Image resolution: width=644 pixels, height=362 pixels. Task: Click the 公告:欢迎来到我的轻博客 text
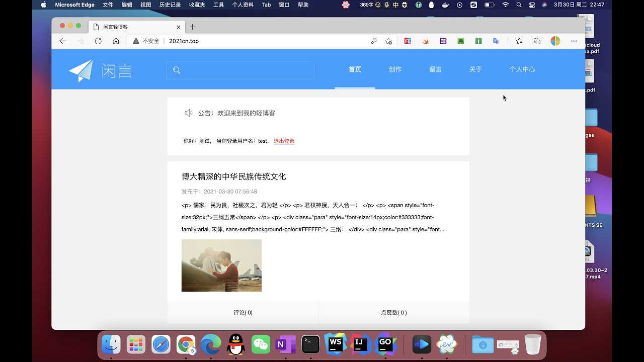pyautogui.click(x=236, y=113)
